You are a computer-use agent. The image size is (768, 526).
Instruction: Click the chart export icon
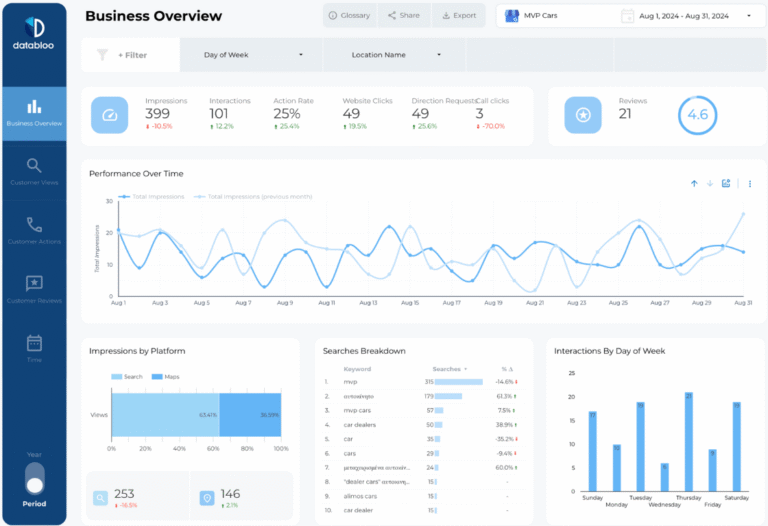[x=726, y=183]
